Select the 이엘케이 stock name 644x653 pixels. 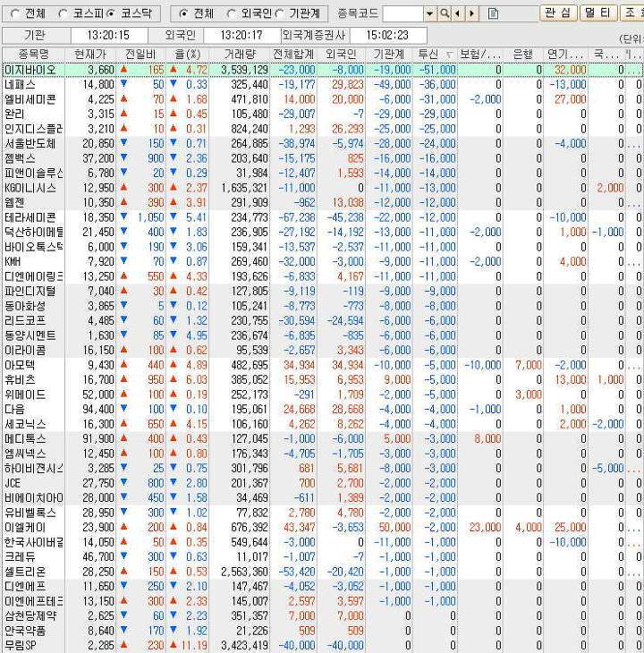coord(25,527)
